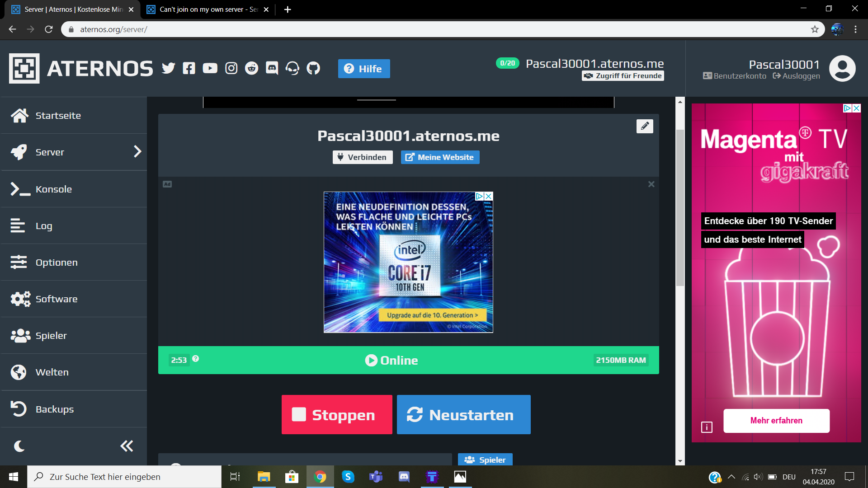Open Aternos Twitter page icon
The image size is (868, 488).
point(168,68)
